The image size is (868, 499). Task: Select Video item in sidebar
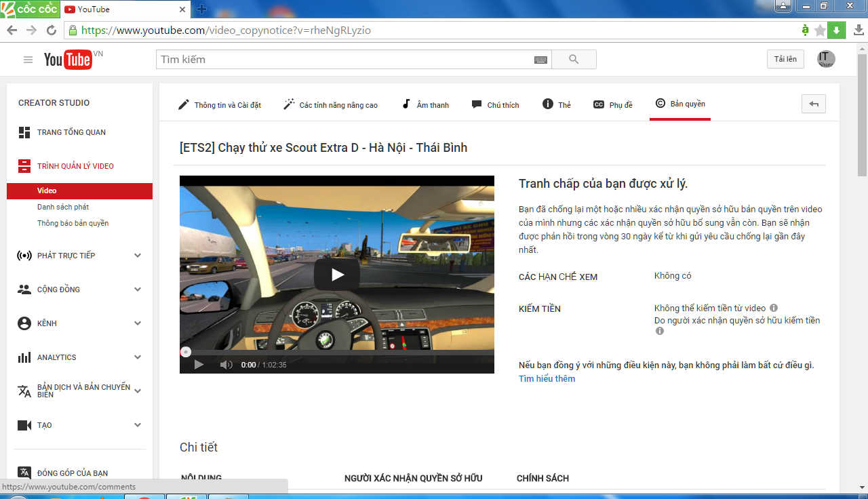pyautogui.click(x=79, y=191)
